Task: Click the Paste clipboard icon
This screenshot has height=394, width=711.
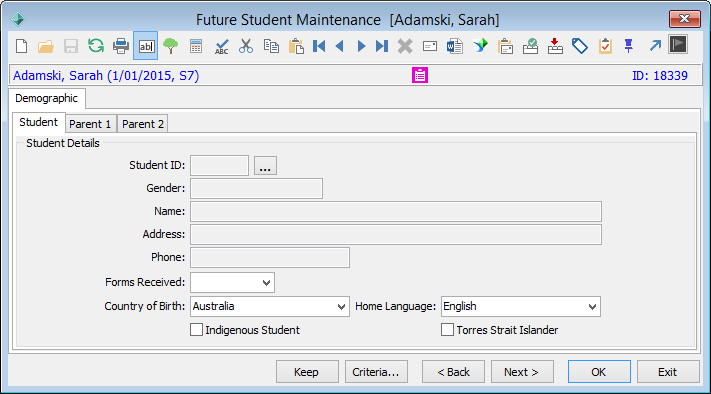Action: tap(296, 46)
